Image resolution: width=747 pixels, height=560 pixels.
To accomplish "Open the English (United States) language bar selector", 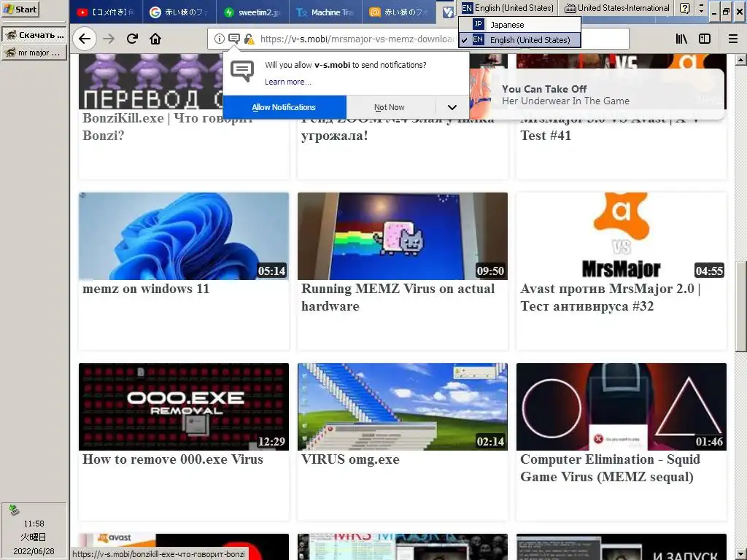I will [x=508, y=8].
